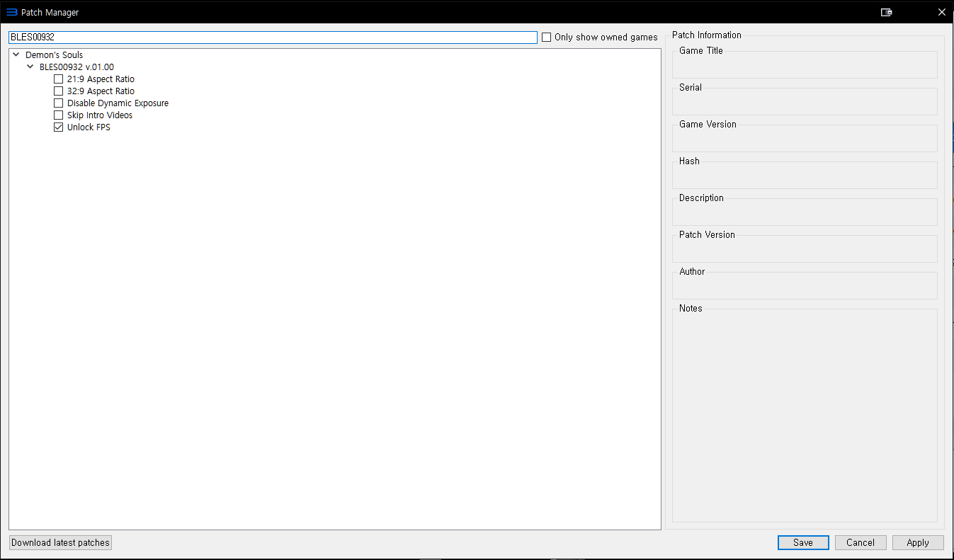The width and height of the screenshot is (954, 560).
Task: Select BLES00932 v.01.00 serial entry
Action: click(x=76, y=67)
